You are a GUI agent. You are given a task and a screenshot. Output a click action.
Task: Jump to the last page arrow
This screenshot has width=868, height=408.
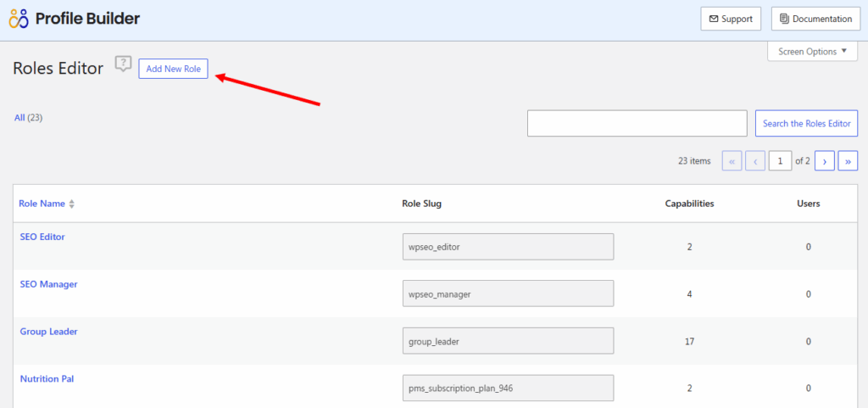(x=848, y=160)
